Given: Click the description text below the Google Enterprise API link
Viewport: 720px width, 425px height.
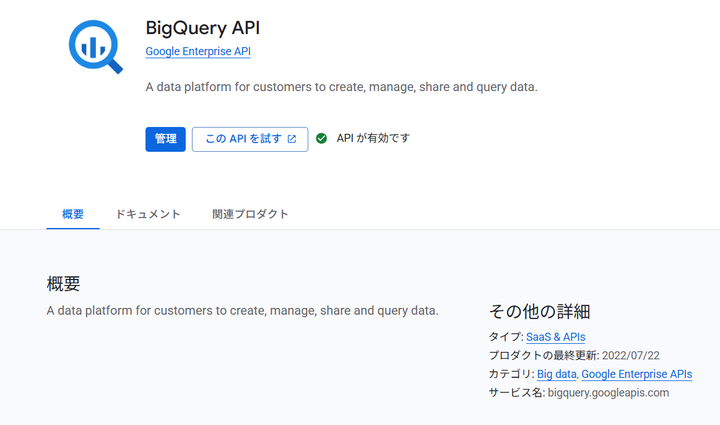Looking at the screenshot, I should tap(341, 87).
